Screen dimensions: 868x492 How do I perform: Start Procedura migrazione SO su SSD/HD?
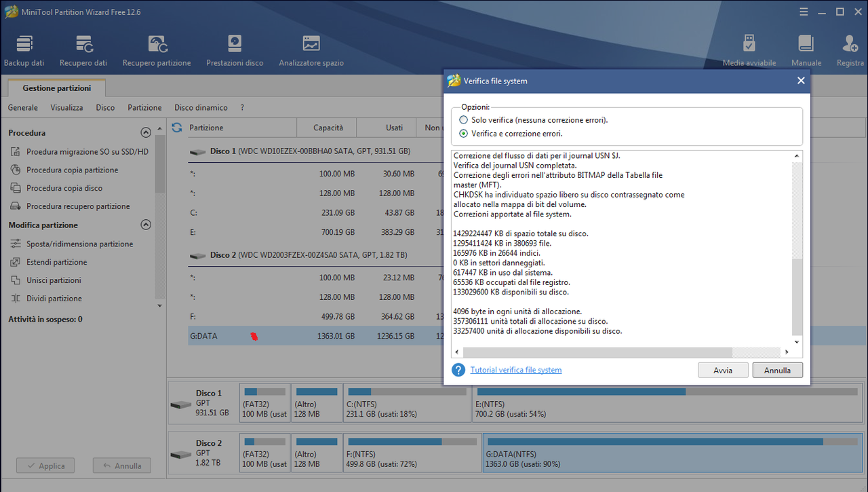click(79, 152)
